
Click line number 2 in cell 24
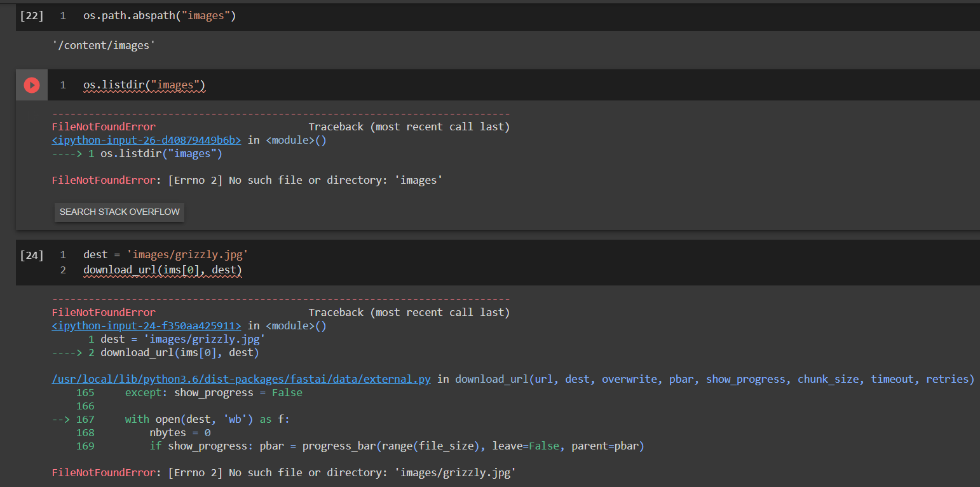[x=63, y=271]
